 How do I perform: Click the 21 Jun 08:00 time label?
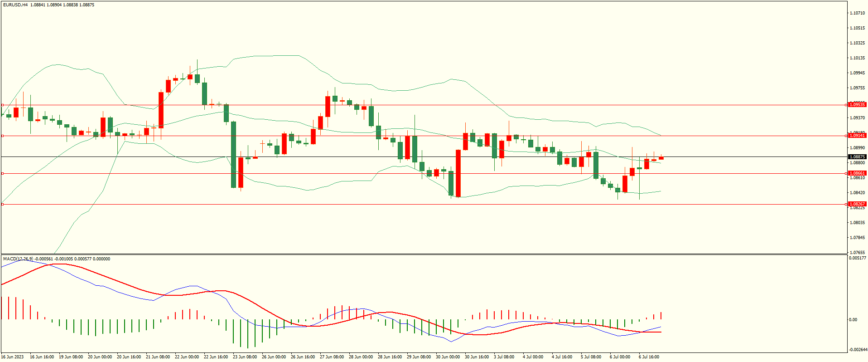[158, 357]
